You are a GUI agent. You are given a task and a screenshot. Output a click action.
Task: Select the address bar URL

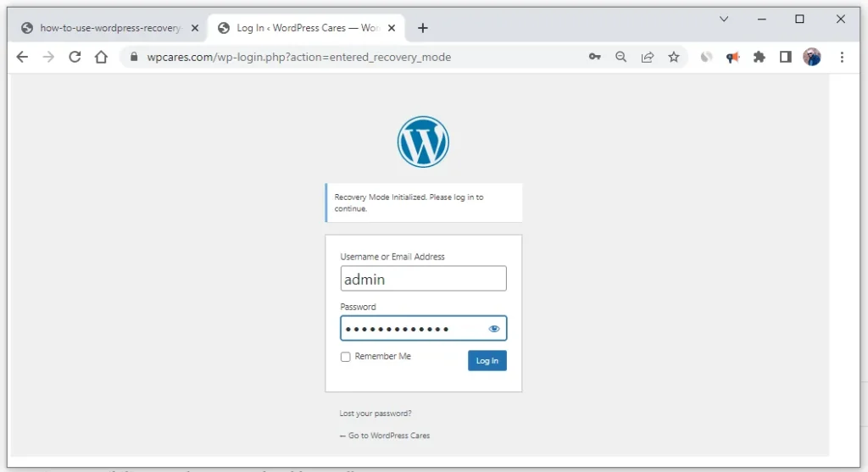[x=299, y=57]
